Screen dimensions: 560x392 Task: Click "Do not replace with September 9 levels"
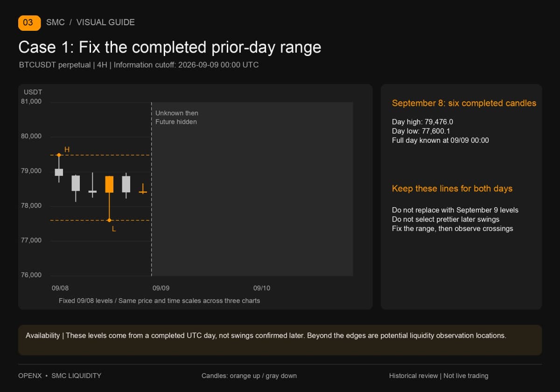455,210
